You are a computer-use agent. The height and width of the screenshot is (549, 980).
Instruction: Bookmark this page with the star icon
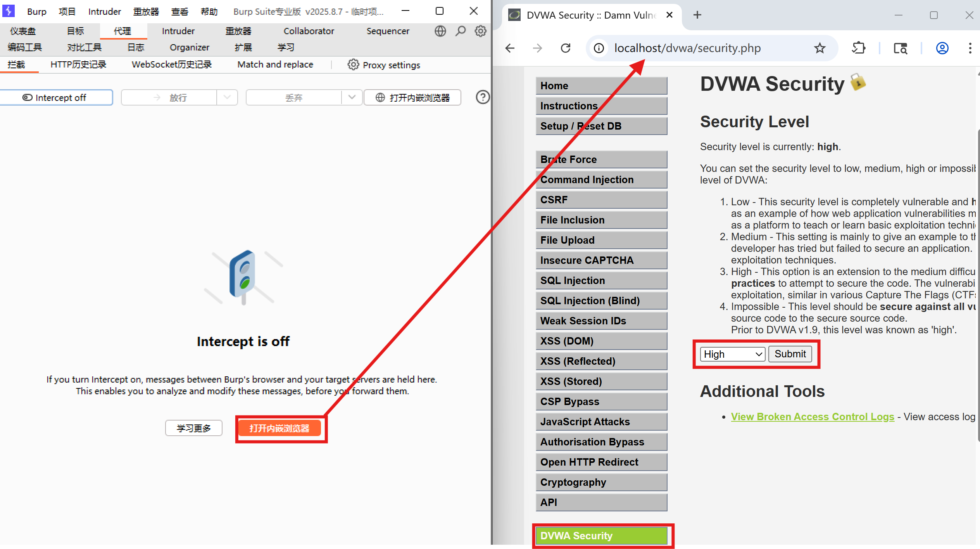(820, 48)
